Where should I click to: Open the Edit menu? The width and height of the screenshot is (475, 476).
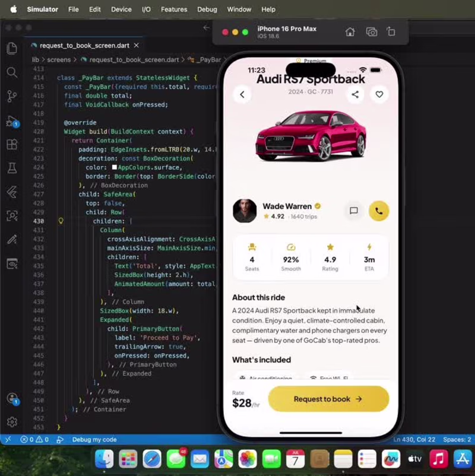click(x=95, y=9)
